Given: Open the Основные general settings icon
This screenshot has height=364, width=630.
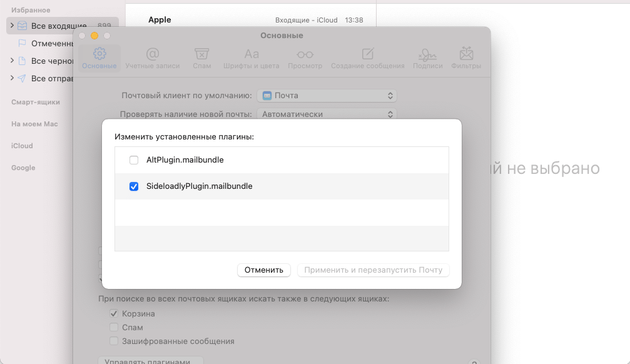Looking at the screenshot, I should point(99,58).
